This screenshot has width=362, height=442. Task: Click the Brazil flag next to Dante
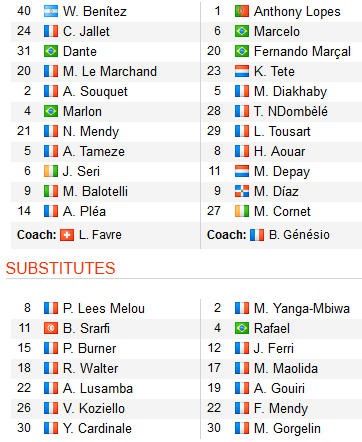click(51, 52)
